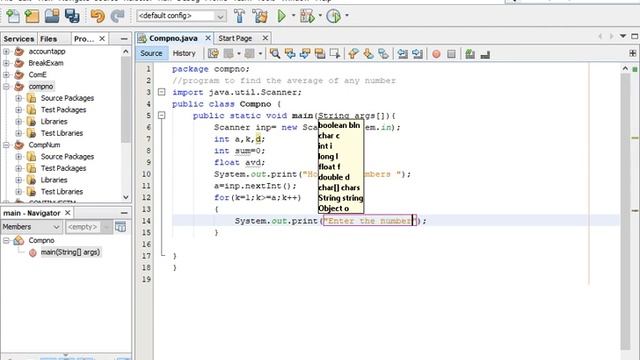The width and height of the screenshot is (640, 360).
Task: Click the Shift Line Right icon
Action: 417,53
